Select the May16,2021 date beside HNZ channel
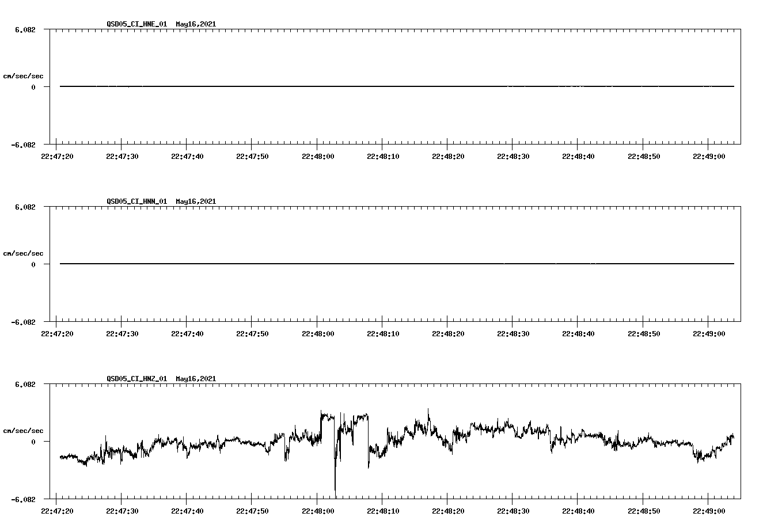The image size is (782, 532). (x=195, y=379)
